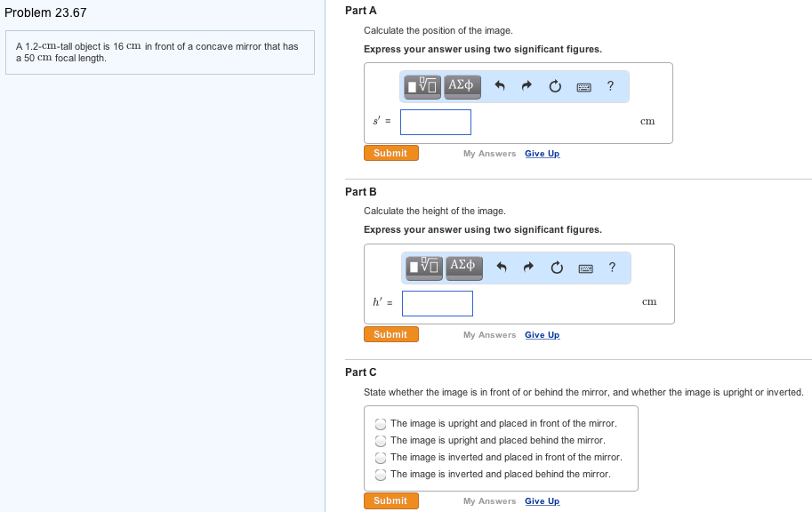Open the math templates tool in Part A
Viewport: 812px width, 512px height.
[x=423, y=86]
